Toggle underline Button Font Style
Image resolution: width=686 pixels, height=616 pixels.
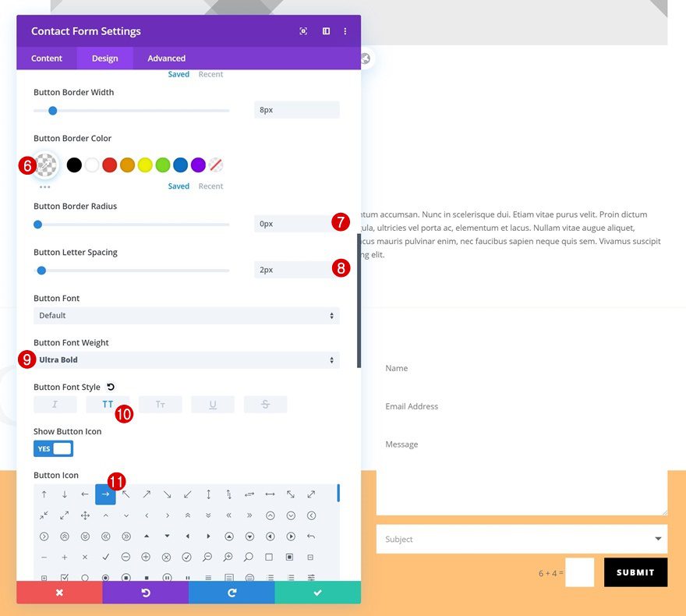pyautogui.click(x=212, y=404)
